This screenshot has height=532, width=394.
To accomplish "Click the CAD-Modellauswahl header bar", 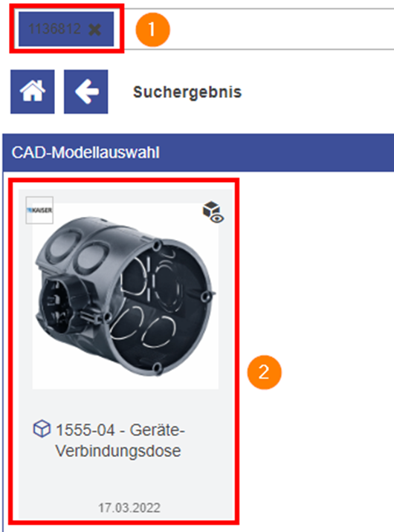I will (198, 152).
